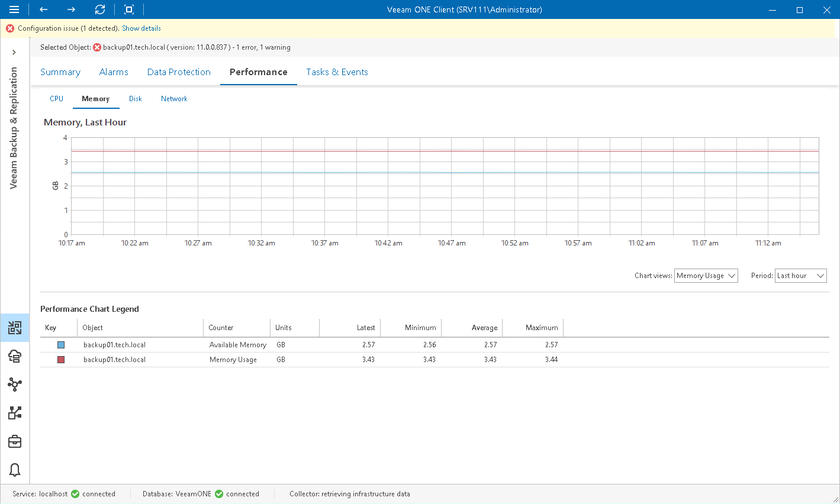Click backup01.tech.local in the Memory Usage row
Image resolution: width=840 pixels, height=504 pixels.
pyautogui.click(x=114, y=360)
